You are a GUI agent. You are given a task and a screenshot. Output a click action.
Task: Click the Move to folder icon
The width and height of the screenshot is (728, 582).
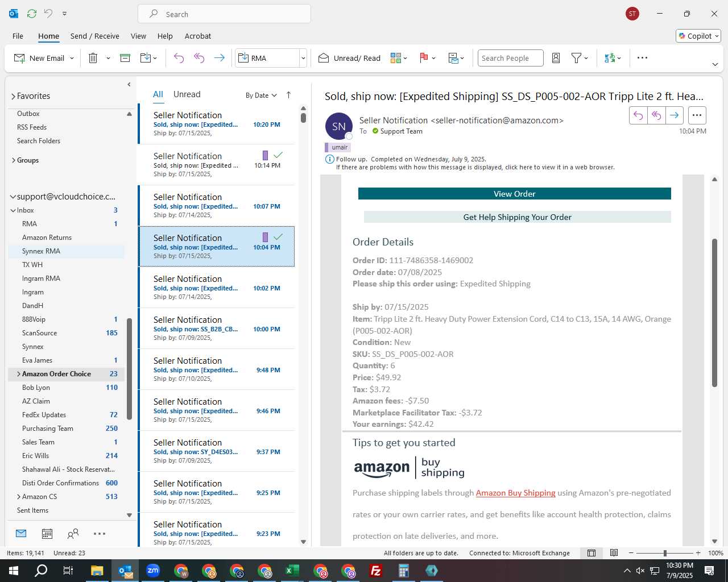(x=146, y=58)
